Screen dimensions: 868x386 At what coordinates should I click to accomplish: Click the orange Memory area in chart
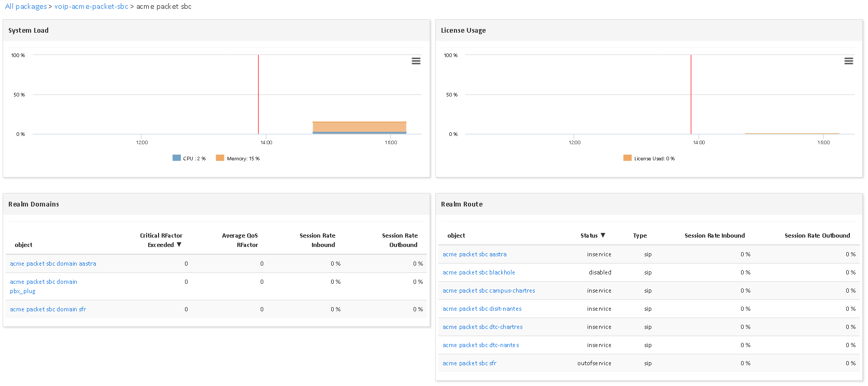click(359, 127)
